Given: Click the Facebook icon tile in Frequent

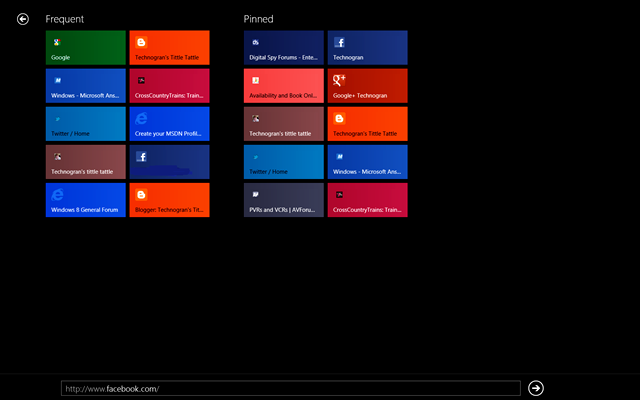Looking at the screenshot, I should point(169,162).
